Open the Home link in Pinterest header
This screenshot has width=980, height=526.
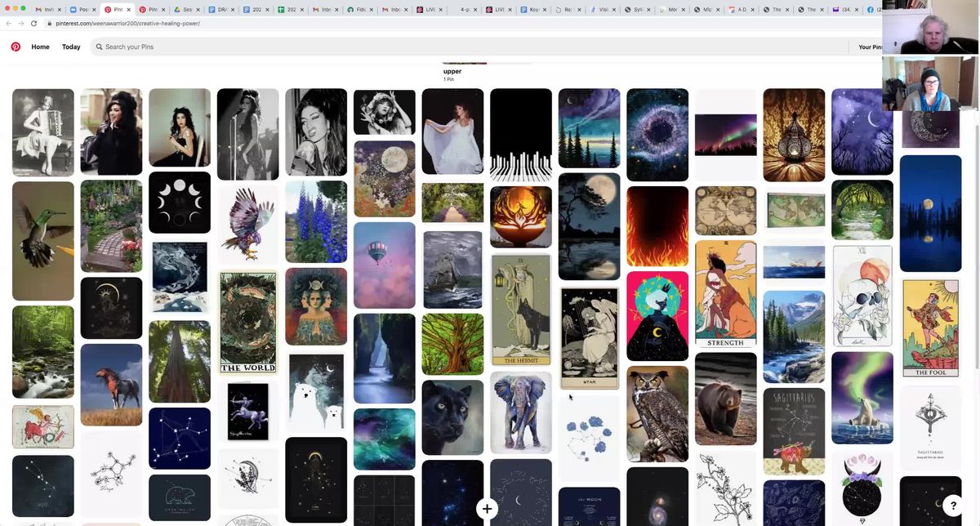pos(40,47)
